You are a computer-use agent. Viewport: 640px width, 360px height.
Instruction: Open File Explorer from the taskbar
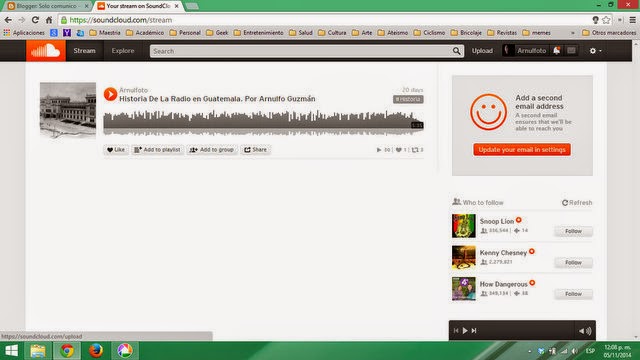pos(38,351)
